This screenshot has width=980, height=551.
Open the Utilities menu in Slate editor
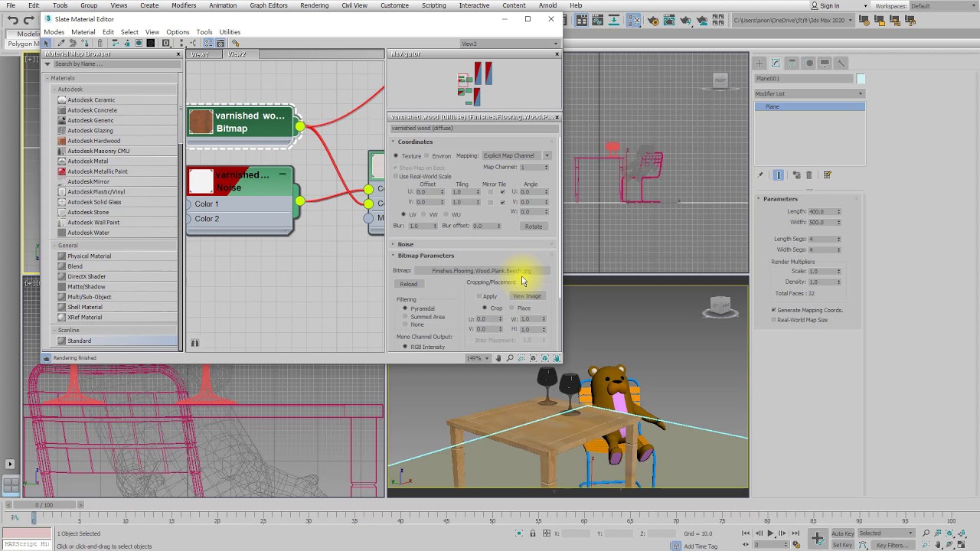tap(230, 32)
